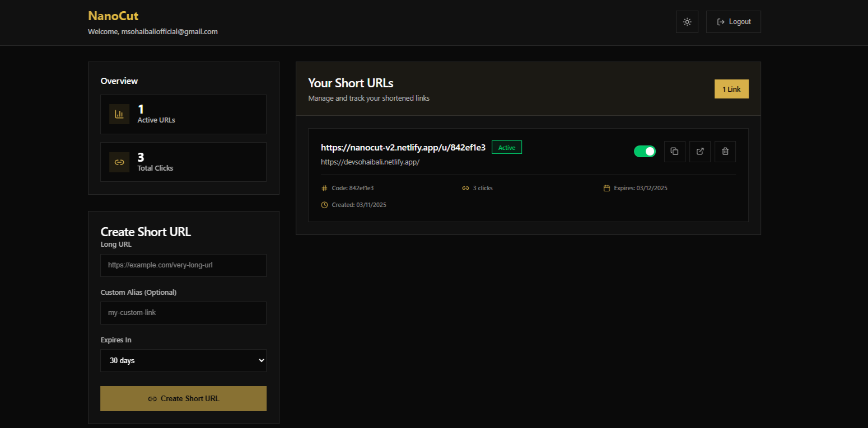
Task: Click the devsohaibali.netlify.app original URL
Action: click(x=370, y=162)
